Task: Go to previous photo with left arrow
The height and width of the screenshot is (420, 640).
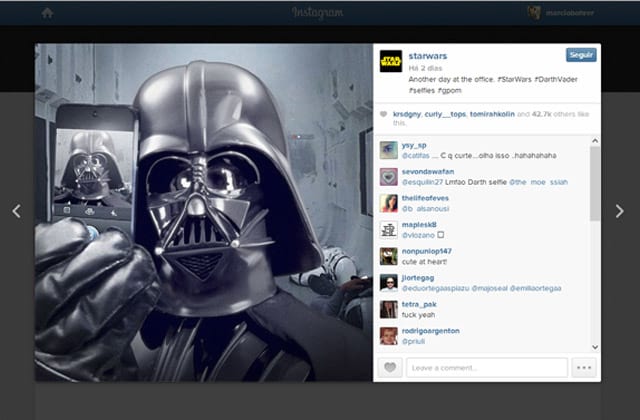Action: coord(16,211)
